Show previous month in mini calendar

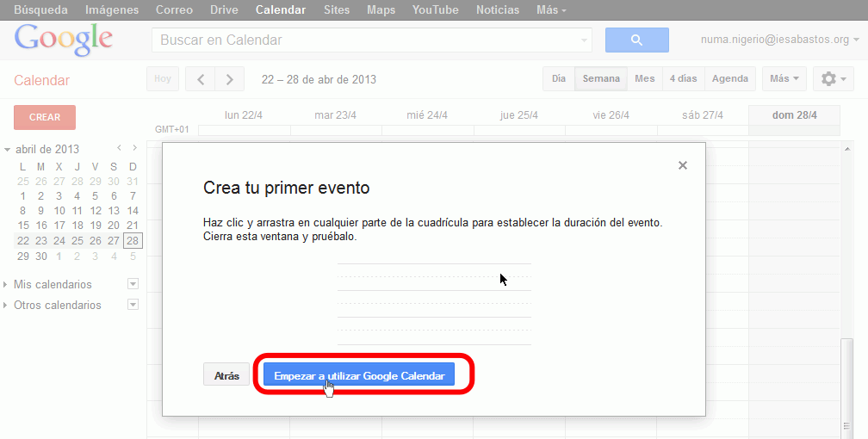coord(119,148)
